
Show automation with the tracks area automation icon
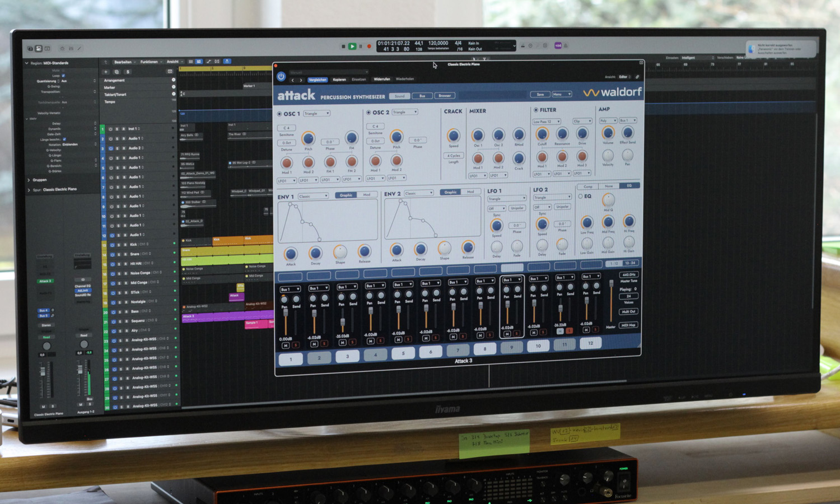(x=208, y=61)
